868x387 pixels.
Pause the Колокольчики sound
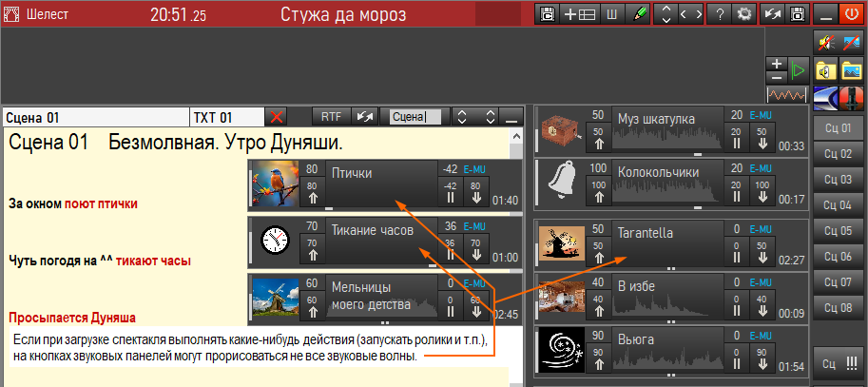click(x=737, y=191)
